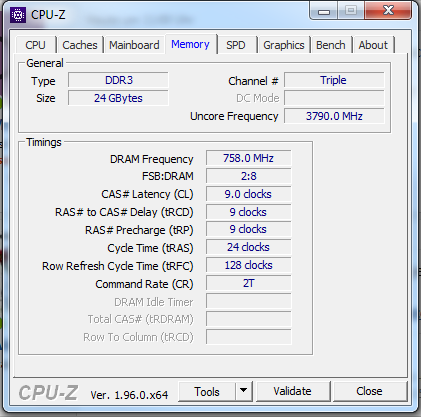This screenshot has width=421, height=417.
Task: Click the Channel # value Triple
Action: 334,80
